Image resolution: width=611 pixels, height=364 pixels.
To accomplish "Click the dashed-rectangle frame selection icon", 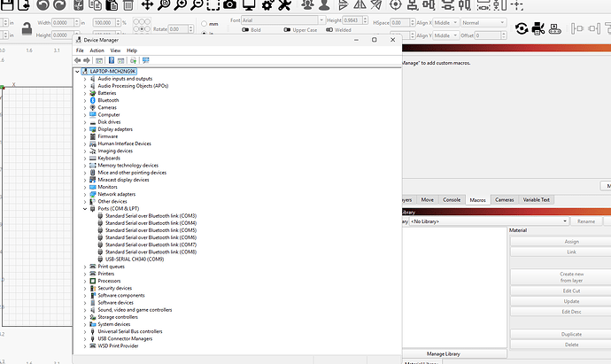I will [x=213, y=4].
